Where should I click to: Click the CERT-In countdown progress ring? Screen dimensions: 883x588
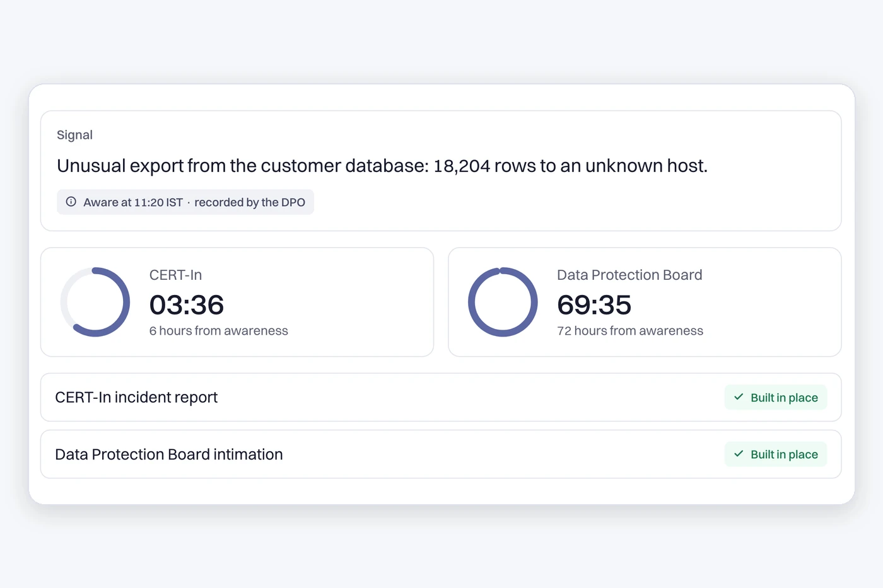(95, 302)
